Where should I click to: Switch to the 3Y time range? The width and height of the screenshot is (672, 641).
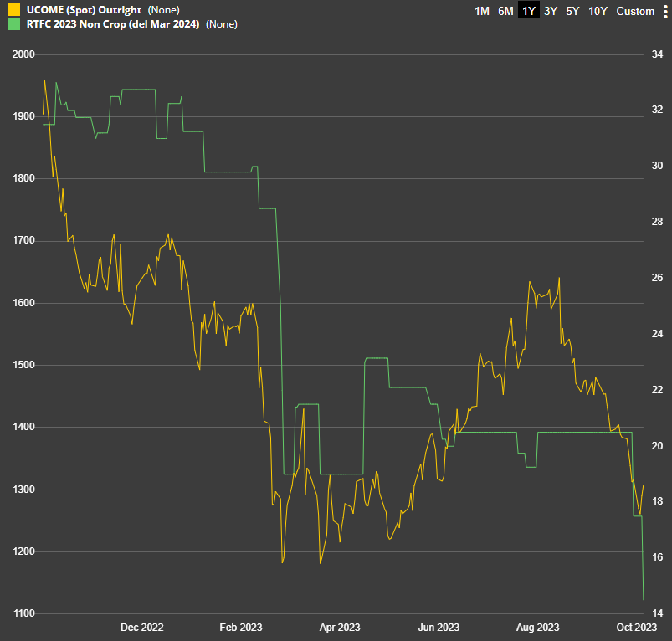coord(551,11)
